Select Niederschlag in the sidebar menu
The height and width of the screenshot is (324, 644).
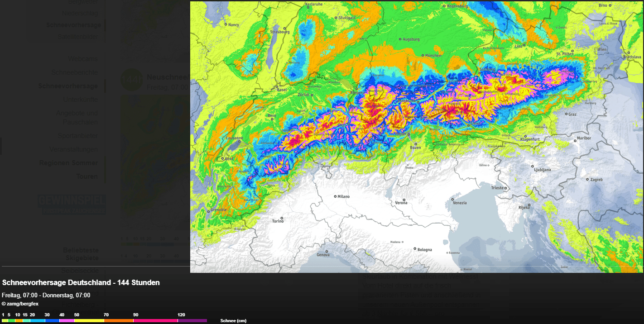click(x=80, y=13)
